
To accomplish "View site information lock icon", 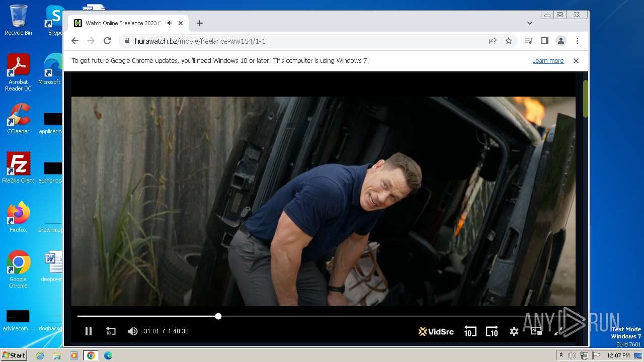I will (127, 41).
